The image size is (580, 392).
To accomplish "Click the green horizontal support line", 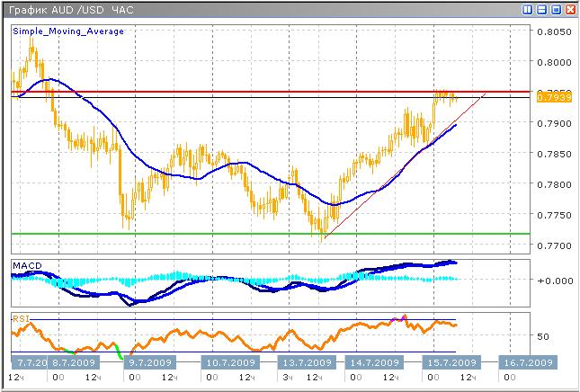I will coord(270,234).
